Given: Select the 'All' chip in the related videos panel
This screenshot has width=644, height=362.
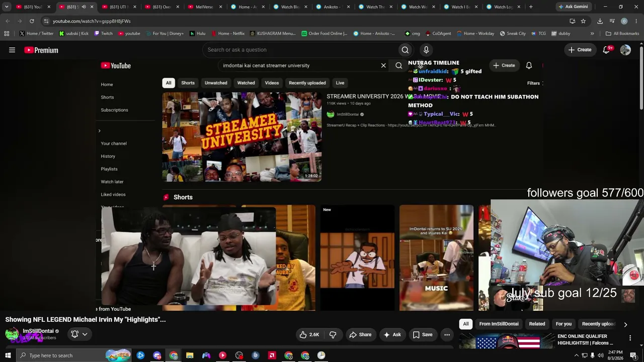Looking at the screenshot, I should (x=466, y=324).
